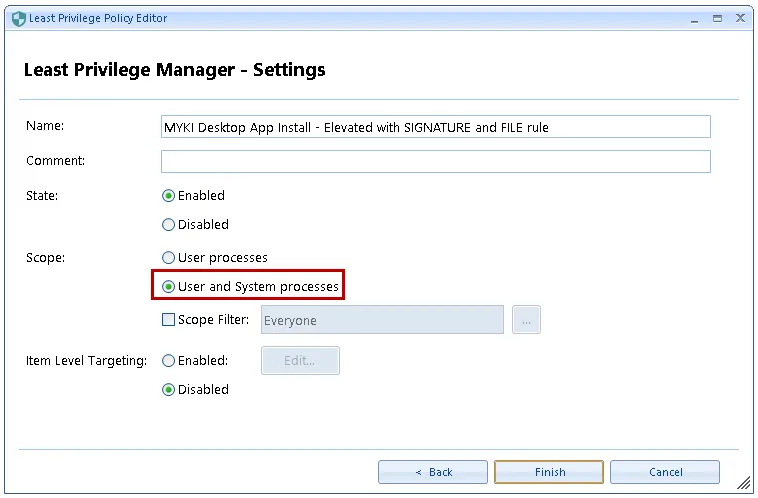Minimize the Policy Editor window
The width and height of the screenshot is (758, 498).
coord(695,18)
